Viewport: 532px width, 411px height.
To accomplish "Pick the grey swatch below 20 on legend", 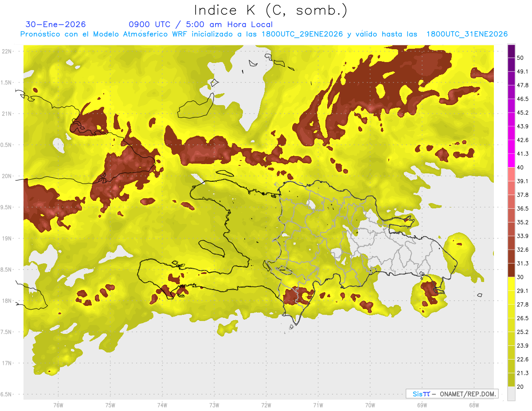I will 511,394.
